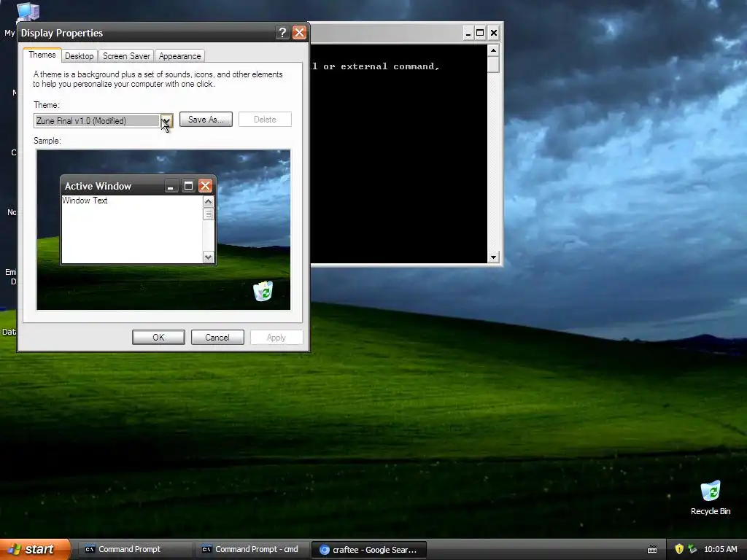The width and height of the screenshot is (747, 560).
Task: Click the taskbar clock 10:05 AM
Action: pyautogui.click(x=720, y=549)
